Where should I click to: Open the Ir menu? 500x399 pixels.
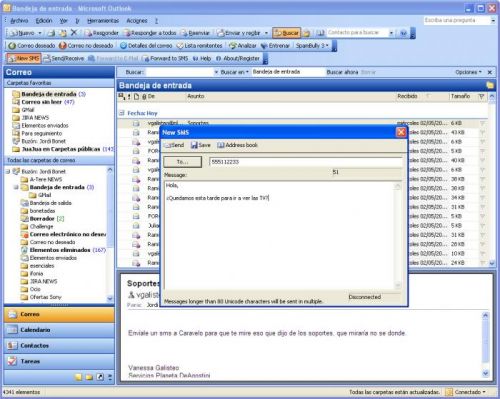(x=77, y=21)
